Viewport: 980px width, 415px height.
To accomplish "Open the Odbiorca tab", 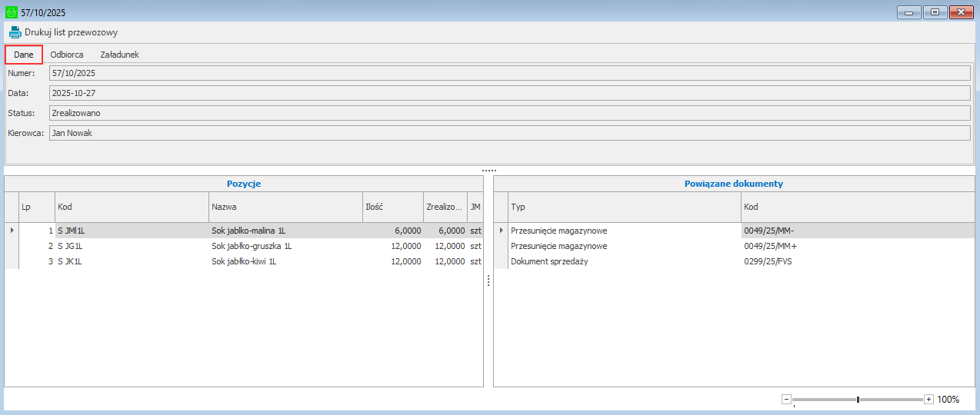I will pyautogui.click(x=67, y=55).
